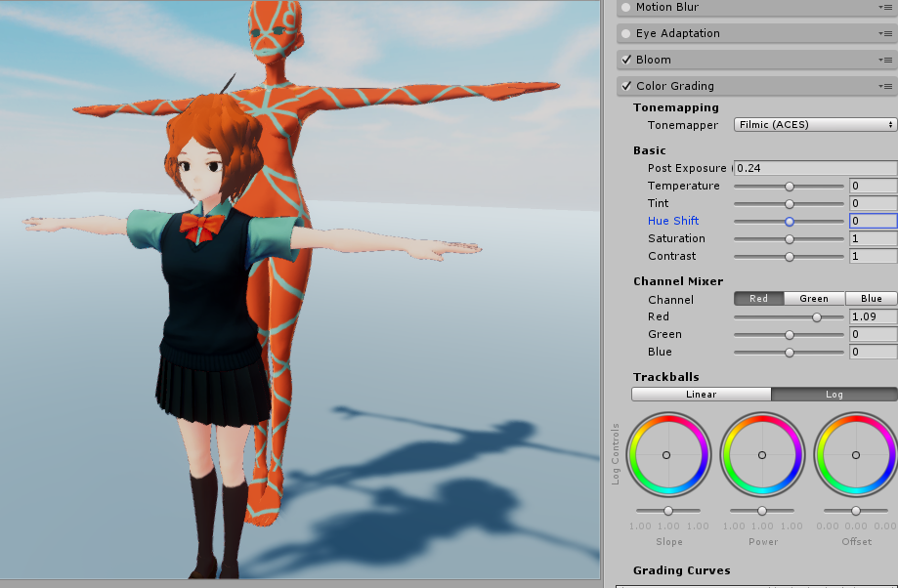The height and width of the screenshot is (588, 898).
Task: Click the Hue Shift label
Action: tap(673, 221)
